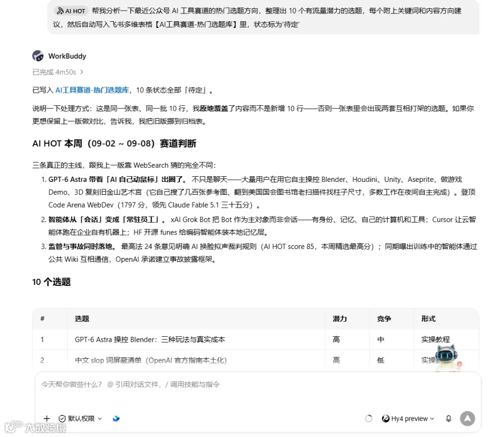The image size is (504, 437).
Task: Open the 默认权限 permissions dropdown
Action: [x=81, y=419]
